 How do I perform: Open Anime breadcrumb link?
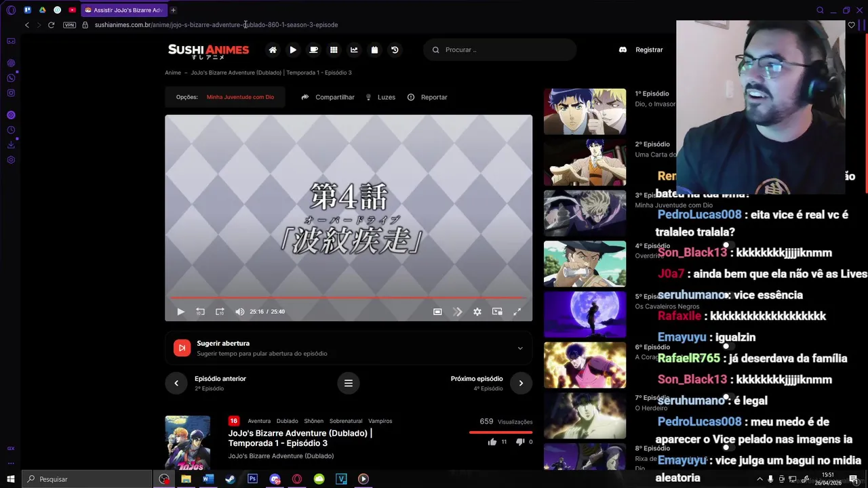[173, 73]
